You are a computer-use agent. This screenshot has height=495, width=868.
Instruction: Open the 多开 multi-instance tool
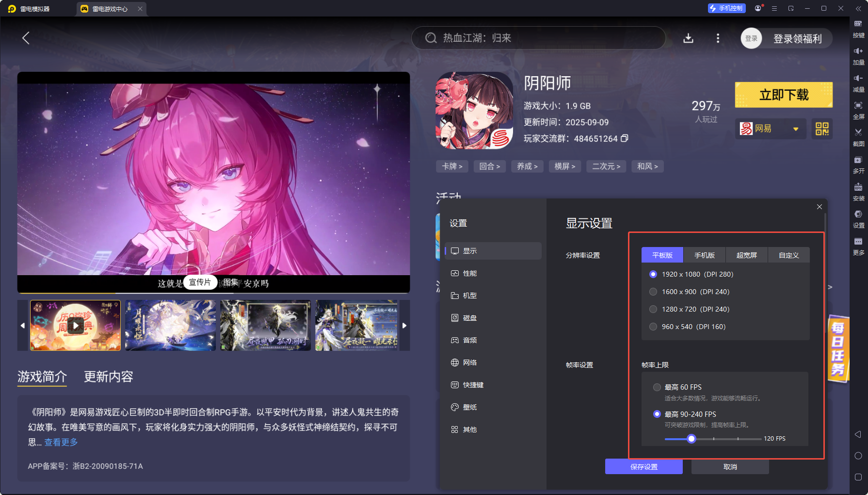(x=858, y=165)
